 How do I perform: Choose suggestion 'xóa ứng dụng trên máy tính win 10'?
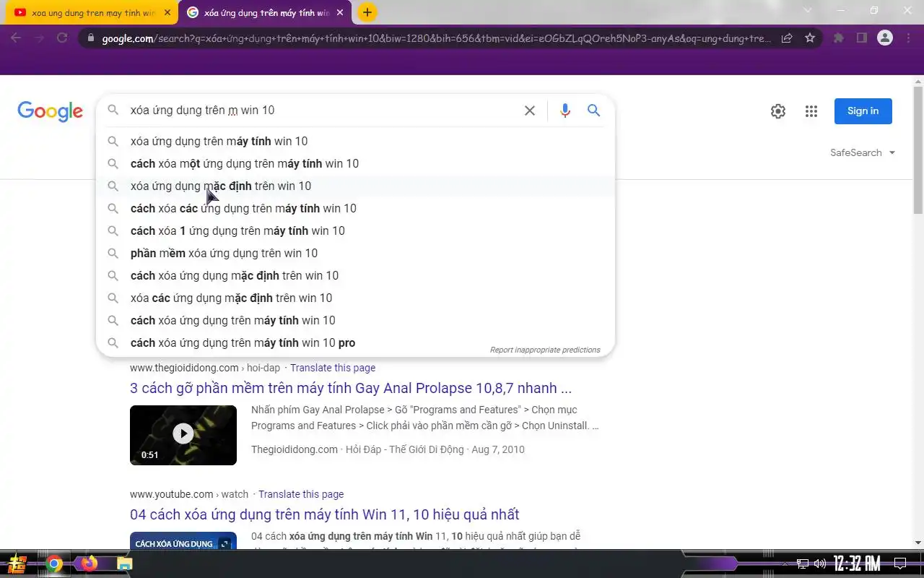click(x=355, y=141)
